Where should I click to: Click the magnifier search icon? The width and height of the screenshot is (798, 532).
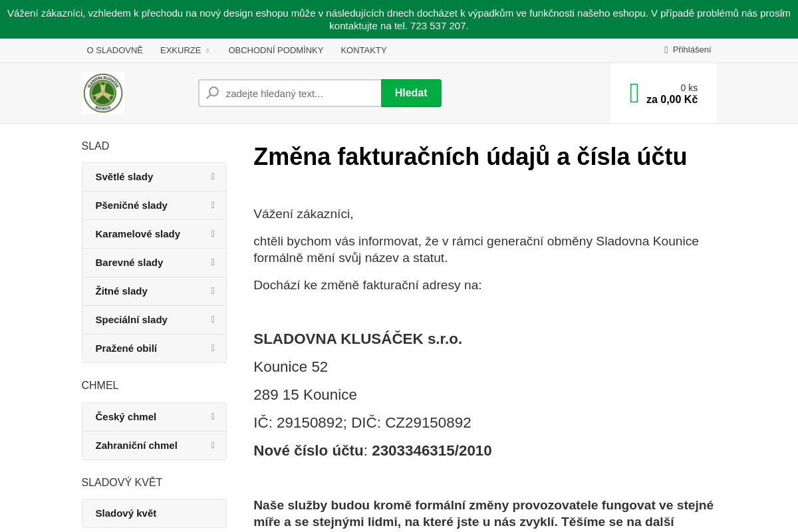click(211, 93)
